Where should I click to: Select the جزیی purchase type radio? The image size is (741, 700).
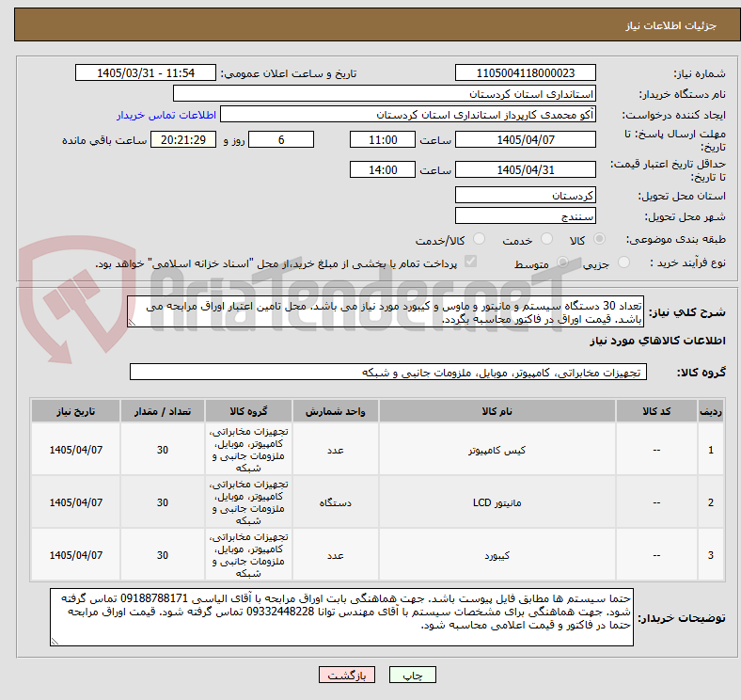click(623, 262)
